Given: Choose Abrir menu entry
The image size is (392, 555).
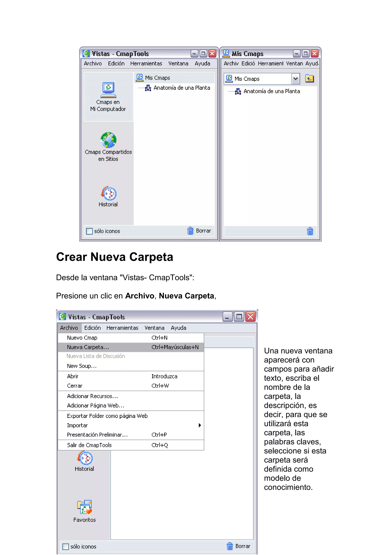Looking at the screenshot, I should coord(131,376).
